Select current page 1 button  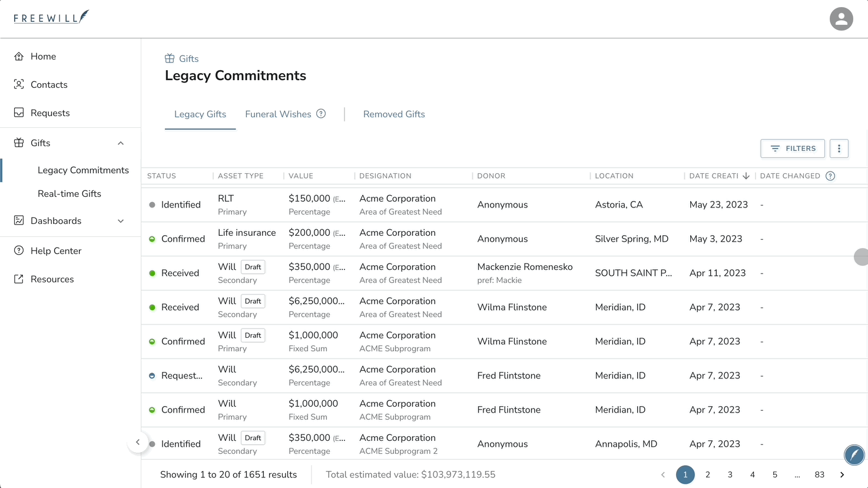[x=685, y=474]
